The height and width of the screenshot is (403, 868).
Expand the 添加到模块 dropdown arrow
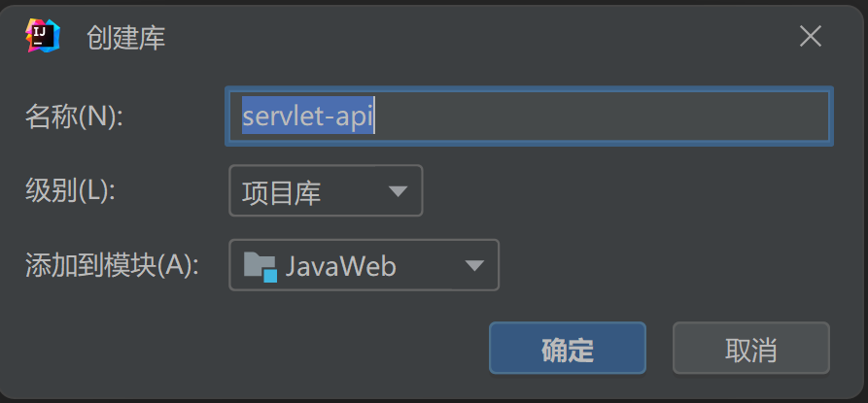click(474, 266)
